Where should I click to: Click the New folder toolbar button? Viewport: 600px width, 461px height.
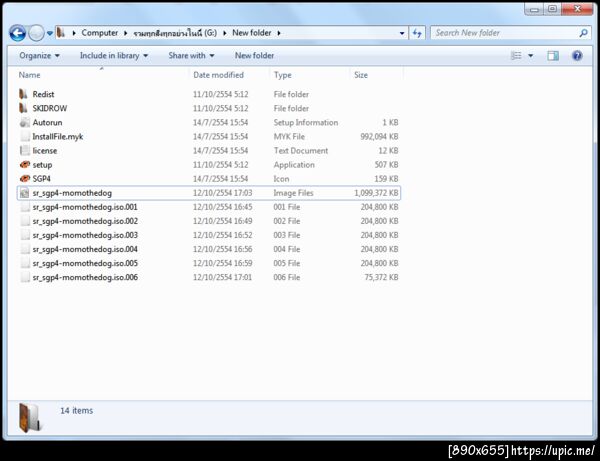[x=254, y=56]
